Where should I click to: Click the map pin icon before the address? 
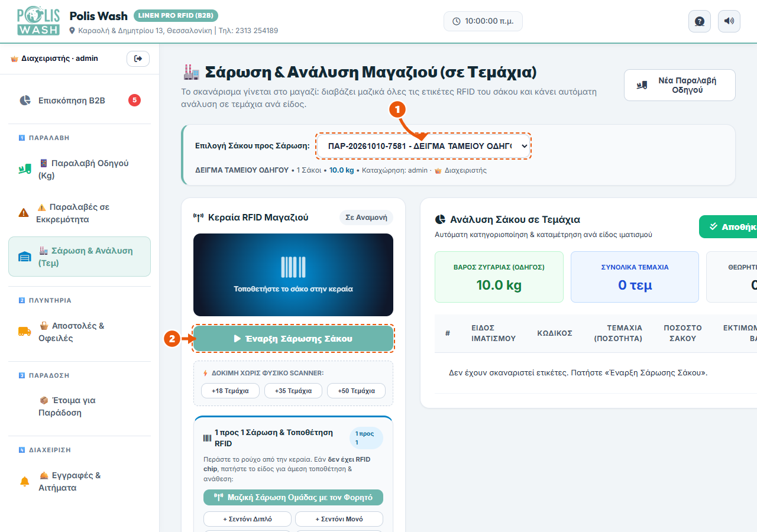coord(73,31)
